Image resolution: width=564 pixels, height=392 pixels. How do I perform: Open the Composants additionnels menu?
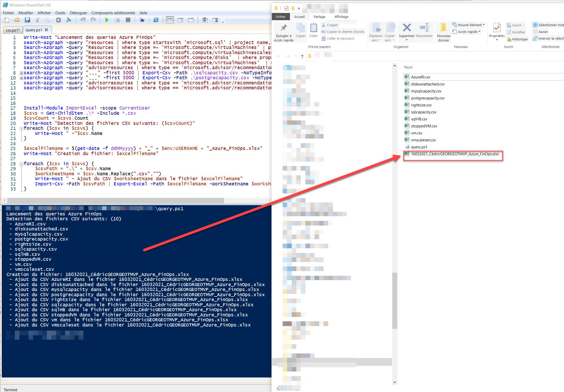click(113, 13)
